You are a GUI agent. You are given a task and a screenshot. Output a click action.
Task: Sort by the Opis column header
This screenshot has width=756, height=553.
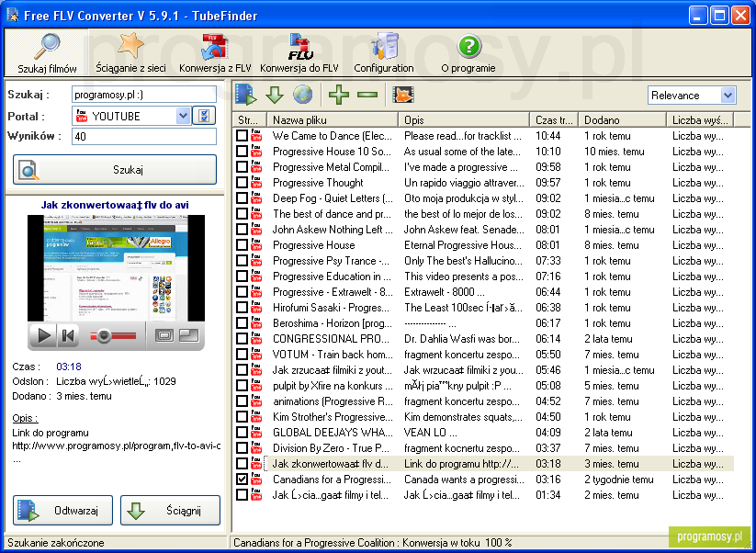(464, 120)
